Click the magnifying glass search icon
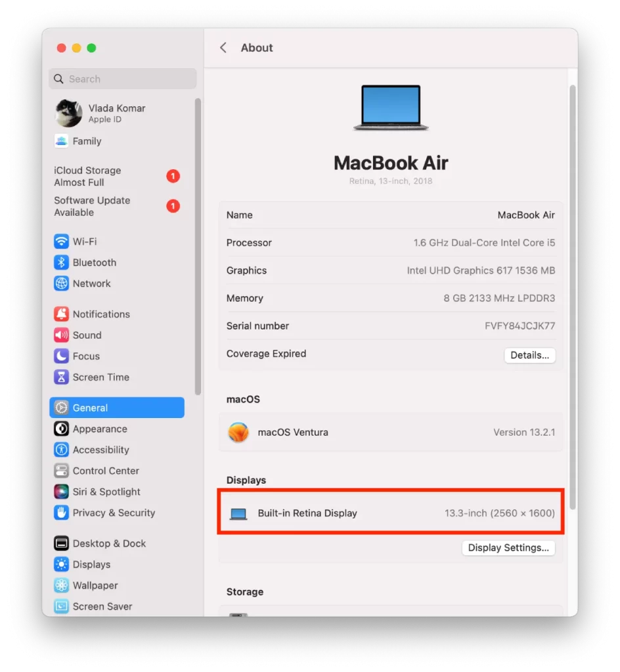 [x=58, y=79]
